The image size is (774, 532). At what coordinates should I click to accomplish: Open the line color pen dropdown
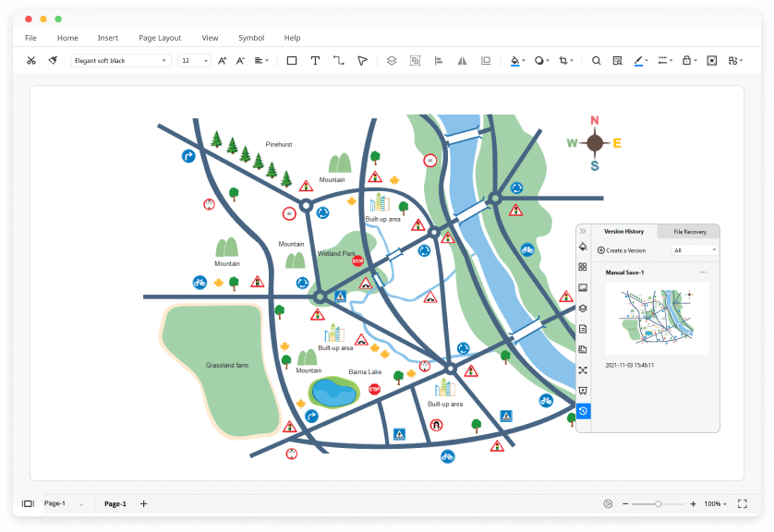point(641,60)
